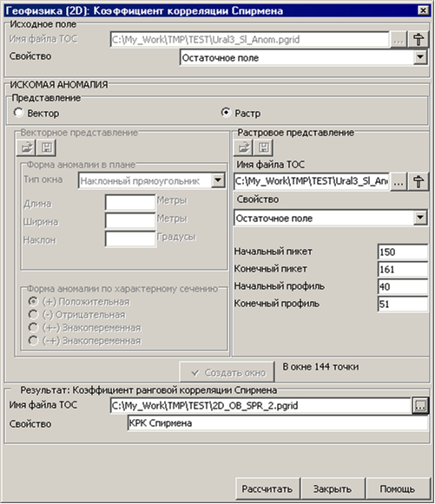Click the Начальный пикет input field
Screen dimensions: 435x504
click(x=403, y=252)
